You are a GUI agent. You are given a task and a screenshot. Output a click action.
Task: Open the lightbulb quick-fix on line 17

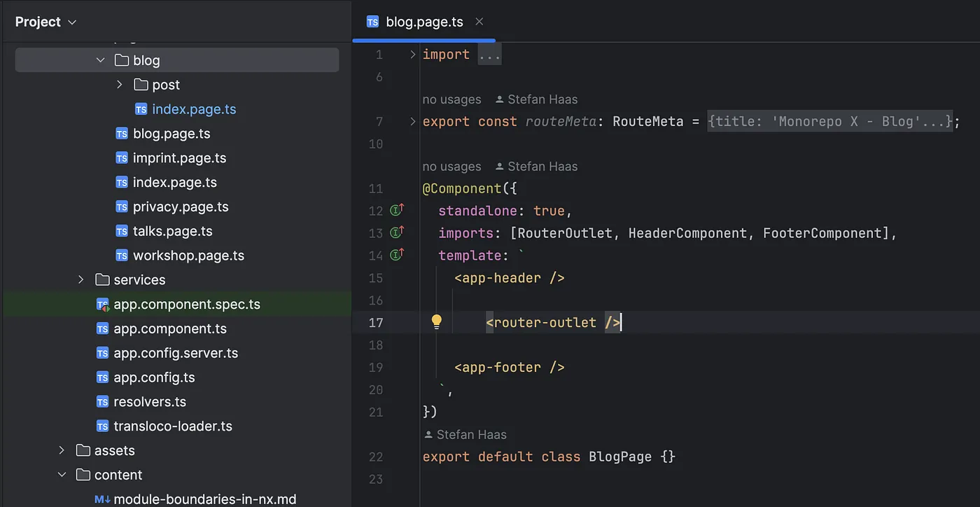coord(437,321)
